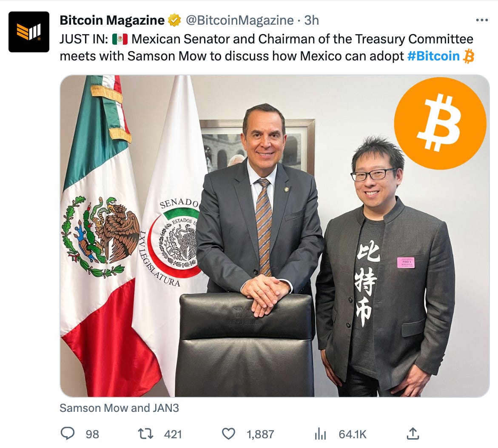Open view analytics bar chart icon
This screenshot has width=498, height=448.
[x=320, y=434]
